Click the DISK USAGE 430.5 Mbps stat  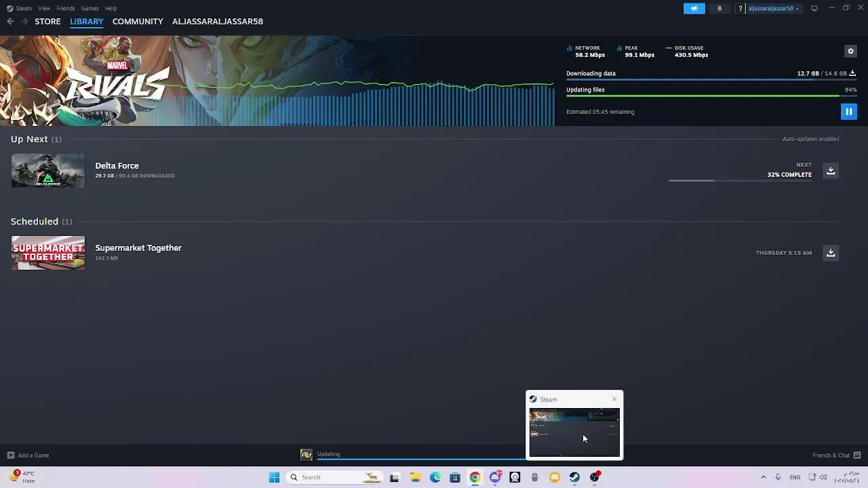tap(688, 52)
